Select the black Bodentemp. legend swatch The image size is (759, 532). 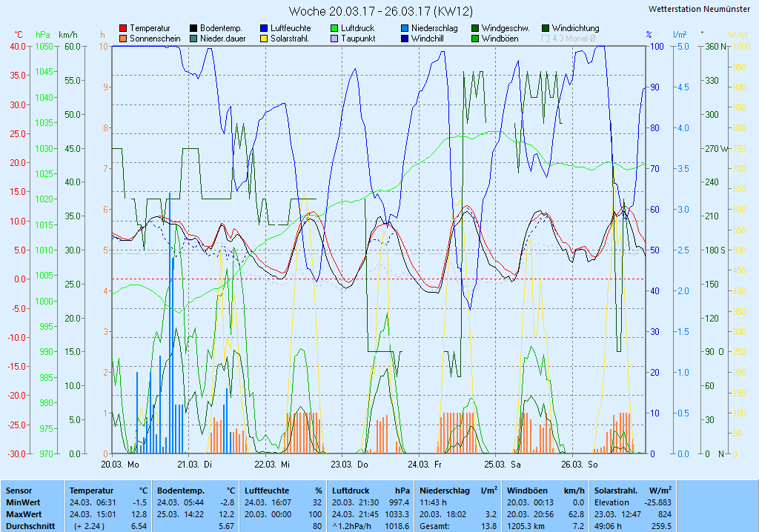[x=193, y=29]
